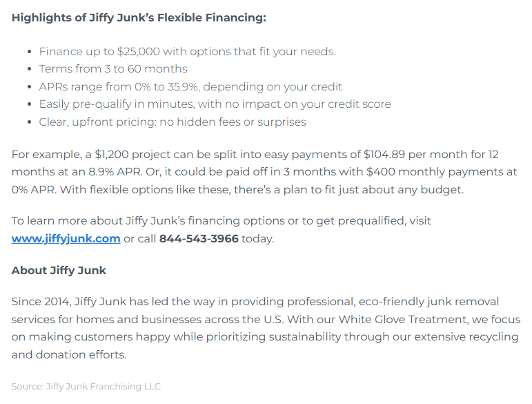532x404 pixels.
Task: Click the Since 2014 paragraph opening
Action: [41, 302]
